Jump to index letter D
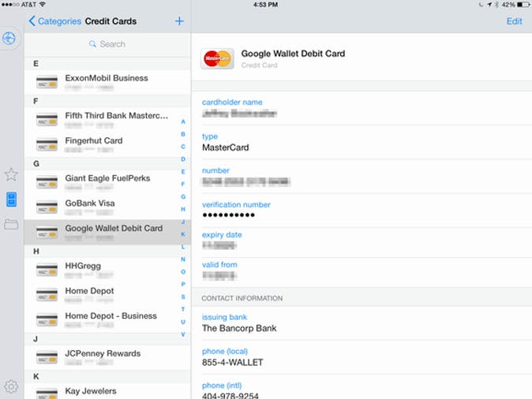Screen dimensions: 532x399 (x=183, y=159)
